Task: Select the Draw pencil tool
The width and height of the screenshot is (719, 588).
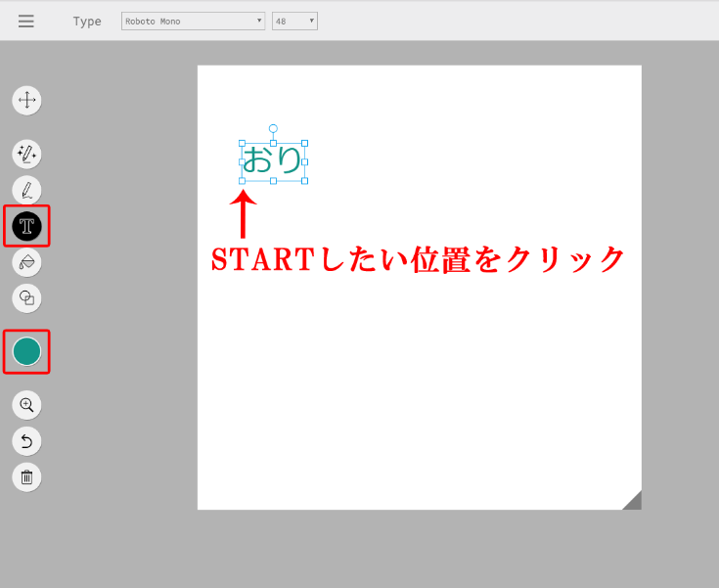Action: [x=26, y=190]
